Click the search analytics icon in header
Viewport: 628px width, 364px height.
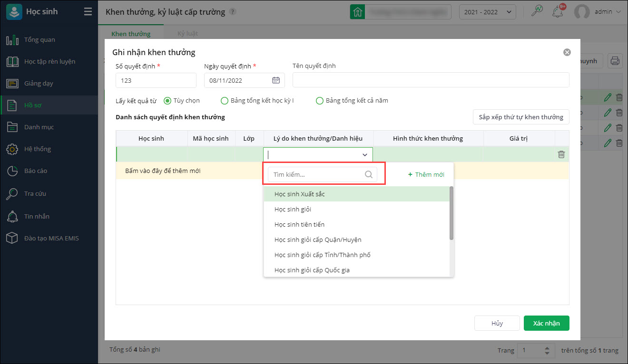pyautogui.click(x=537, y=11)
